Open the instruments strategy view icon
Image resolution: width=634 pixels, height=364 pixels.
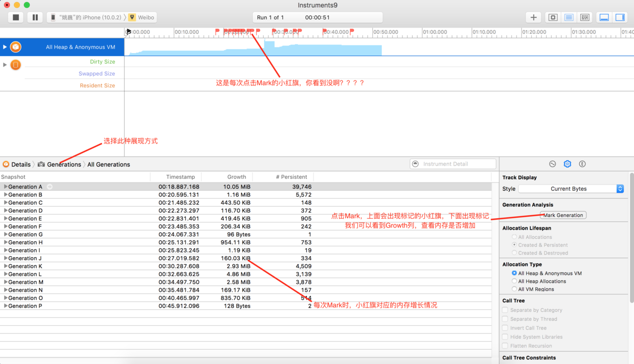pyautogui.click(x=552, y=17)
